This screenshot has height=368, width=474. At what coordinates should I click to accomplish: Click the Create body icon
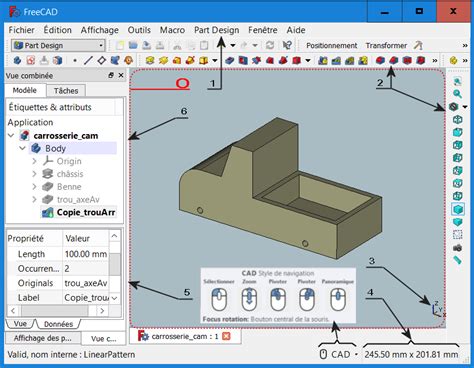click(17, 60)
